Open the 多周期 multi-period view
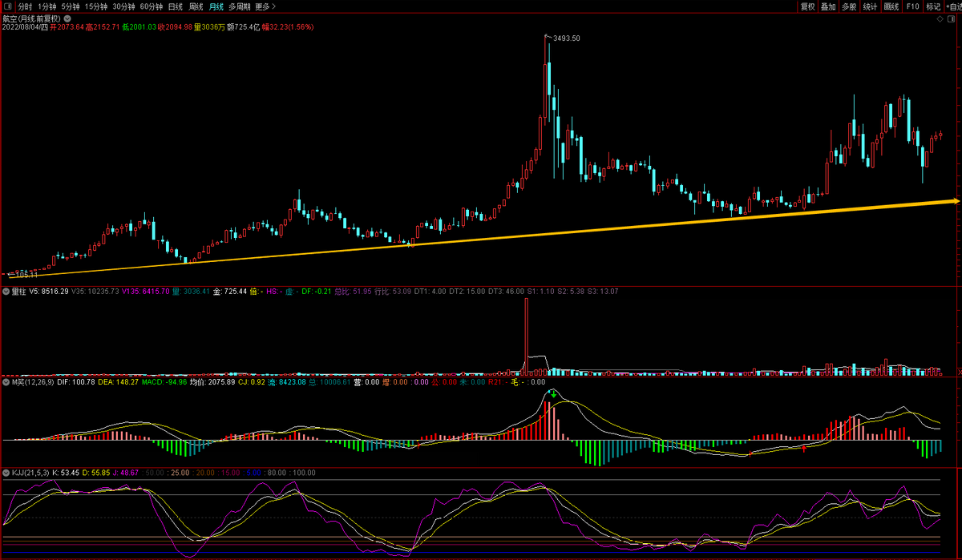The width and height of the screenshot is (962, 560). coord(239,6)
